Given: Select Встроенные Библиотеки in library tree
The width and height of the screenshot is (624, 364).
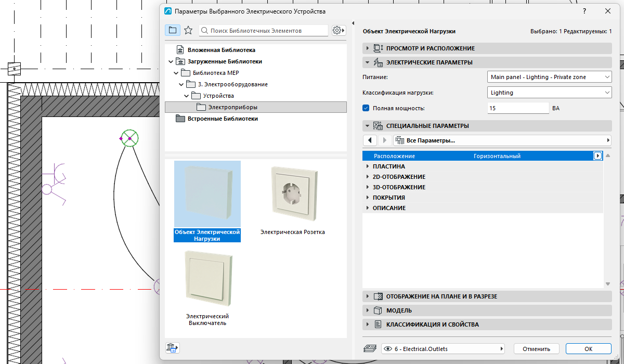Looking at the screenshot, I should (223, 119).
